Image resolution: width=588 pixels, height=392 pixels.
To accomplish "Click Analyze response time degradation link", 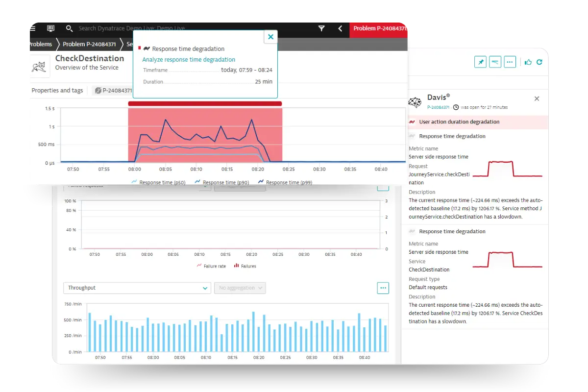I will [x=189, y=60].
